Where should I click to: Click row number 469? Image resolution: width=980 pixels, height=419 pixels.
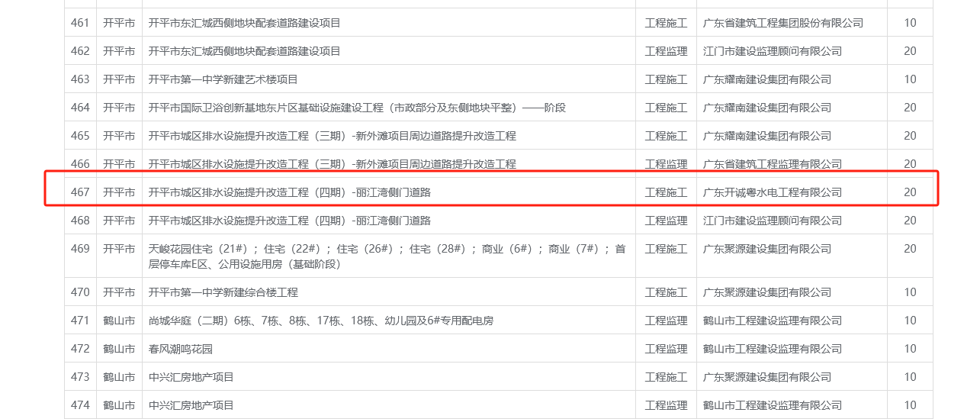[80, 249]
